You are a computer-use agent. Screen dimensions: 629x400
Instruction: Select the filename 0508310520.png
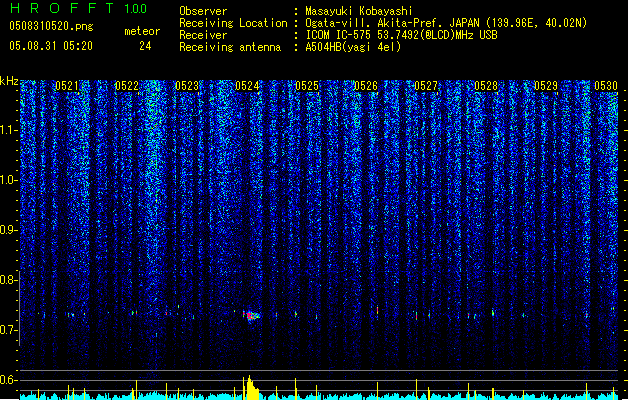point(51,27)
